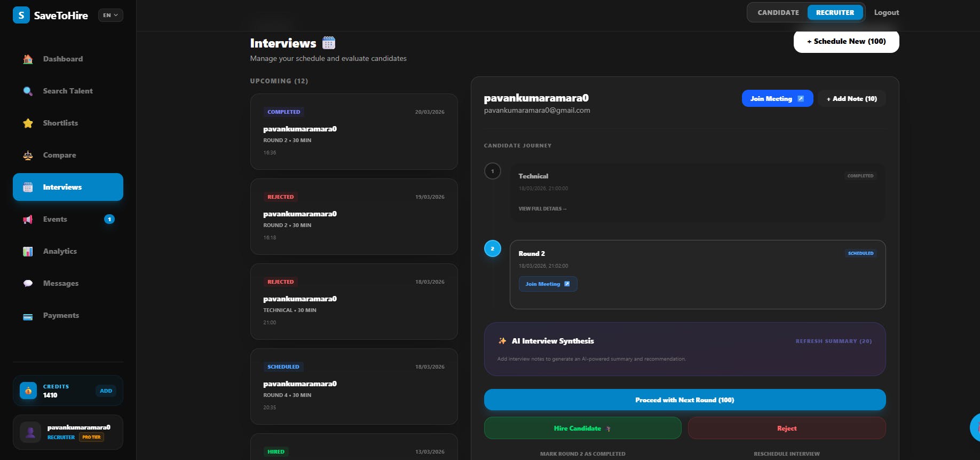Click the Hire Candidate button
Image resolution: width=980 pixels, height=460 pixels.
pos(583,428)
